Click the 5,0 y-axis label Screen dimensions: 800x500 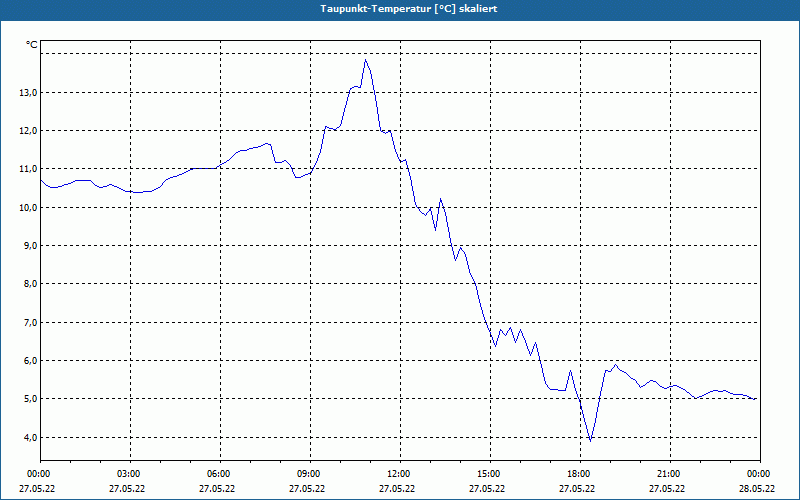click(31, 399)
